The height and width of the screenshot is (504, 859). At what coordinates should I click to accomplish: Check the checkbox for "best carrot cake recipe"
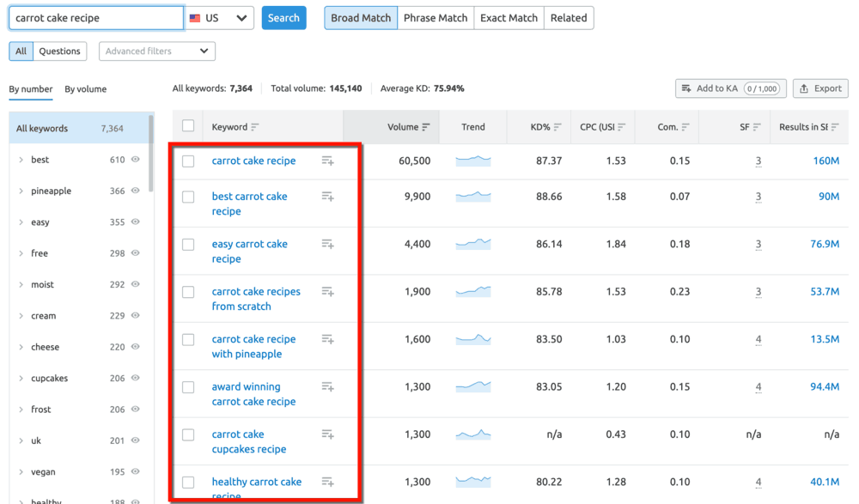click(x=188, y=197)
